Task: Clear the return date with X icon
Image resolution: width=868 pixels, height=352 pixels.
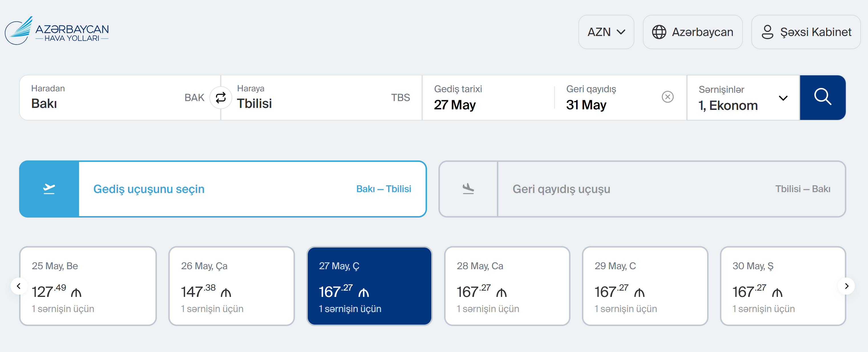Action: click(667, 97)
